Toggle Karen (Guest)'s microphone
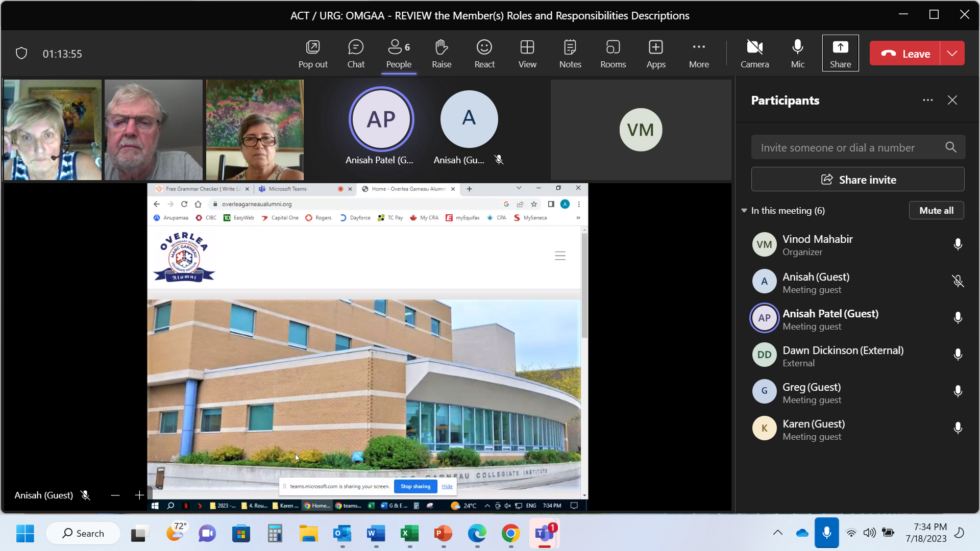 tap(958, 428)
